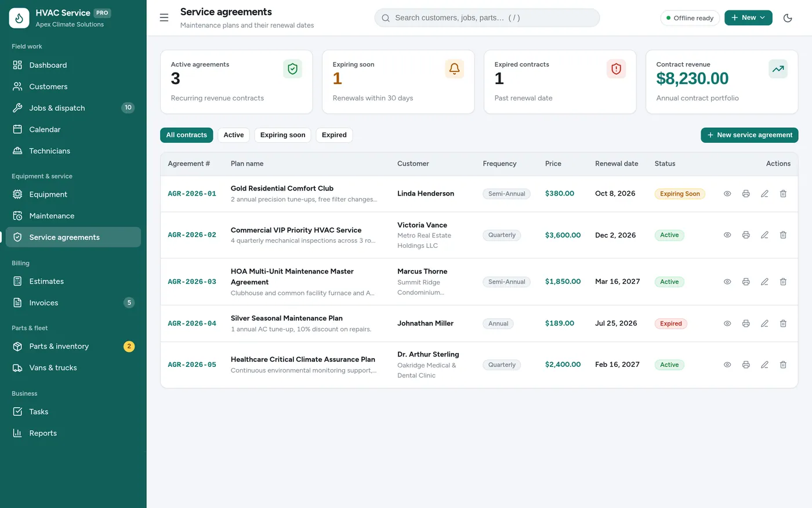Click the hamburger menu icon in header

[164, 18]
